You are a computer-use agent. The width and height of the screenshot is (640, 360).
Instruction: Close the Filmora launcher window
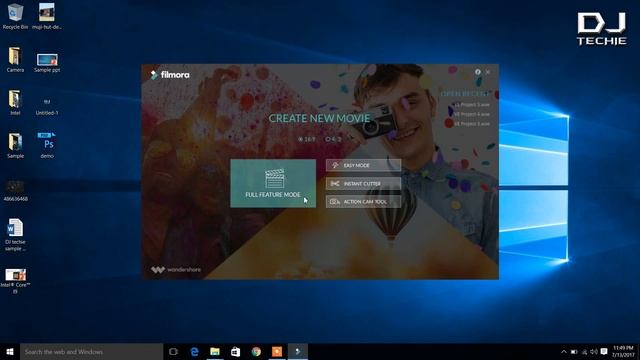[488, 72]
